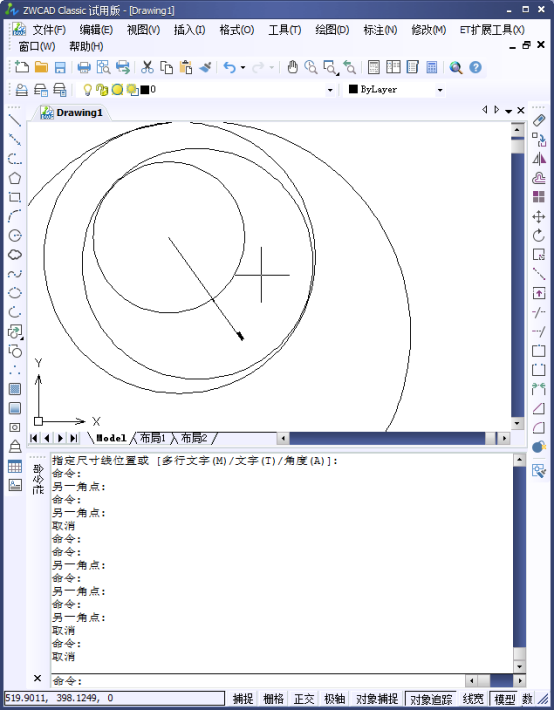Open the ByLayer color dropdown
Screen dimensions: 554x710
click(x=440, y=90)
